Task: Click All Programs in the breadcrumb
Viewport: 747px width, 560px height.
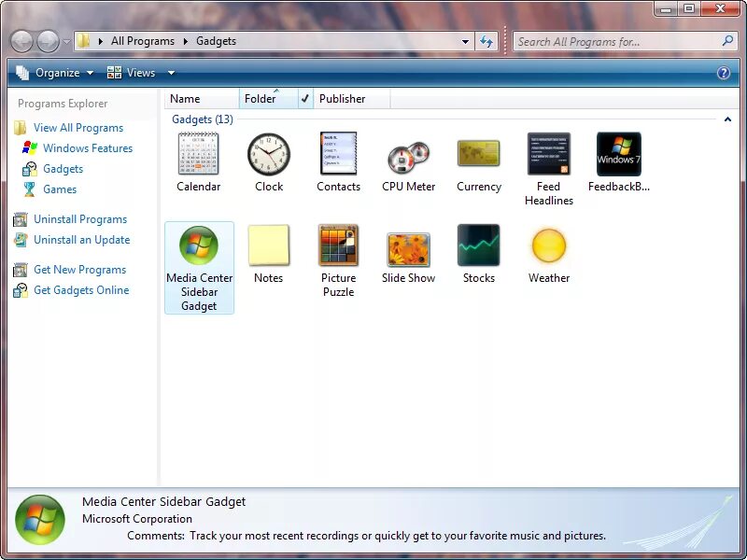Action: [x=143, y=41]
